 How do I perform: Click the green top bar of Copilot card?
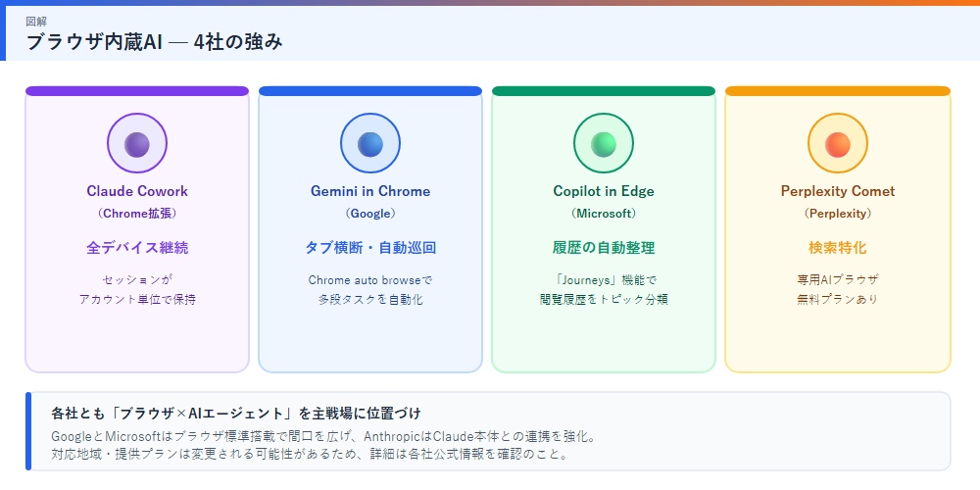(604, 91)
